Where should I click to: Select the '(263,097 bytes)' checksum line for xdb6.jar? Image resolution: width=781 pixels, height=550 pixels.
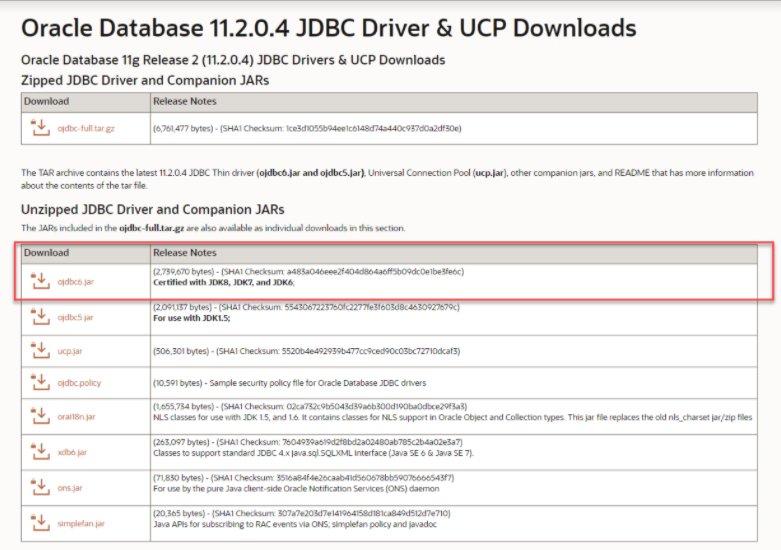[x=308, y=442]
